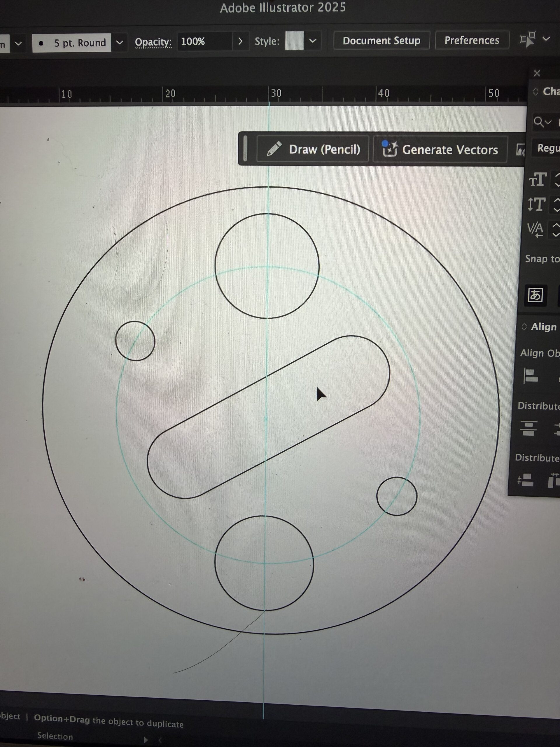Click the Generate Vectors button

pyautogui.click(x=440, y=150)
